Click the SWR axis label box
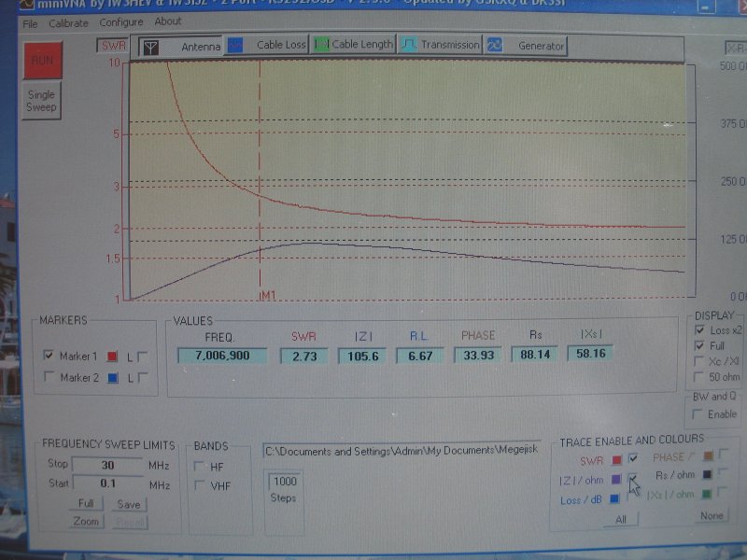 [113, 46]
